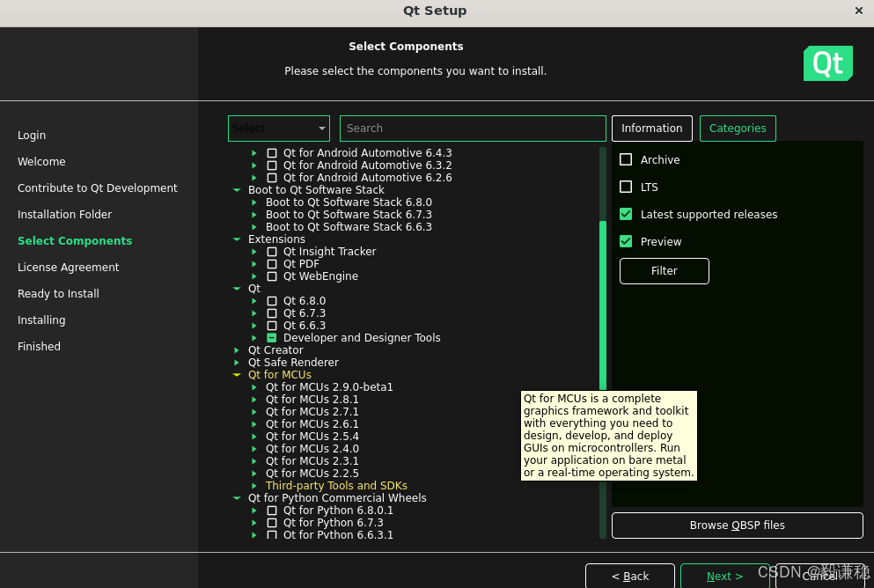Collapse Qt for Python Commercial Wheels
This screenshot has width=874, height=588.
(237, 497)
